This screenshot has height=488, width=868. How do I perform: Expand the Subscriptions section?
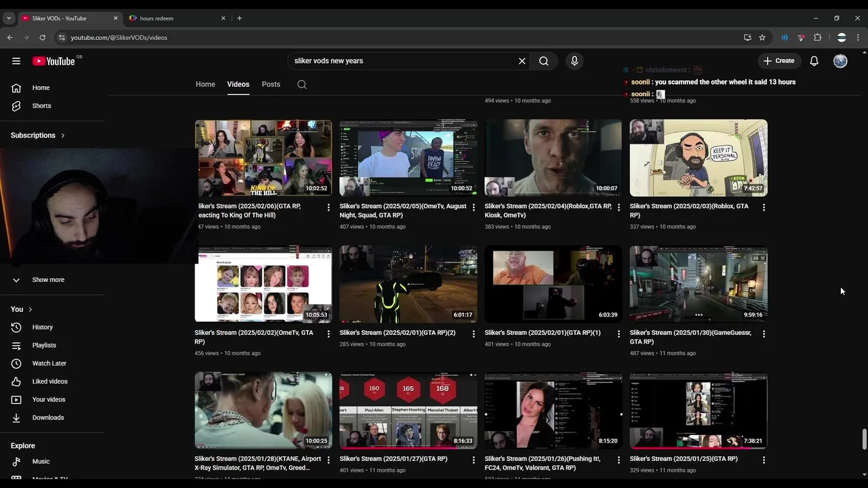tap(38, 136)
